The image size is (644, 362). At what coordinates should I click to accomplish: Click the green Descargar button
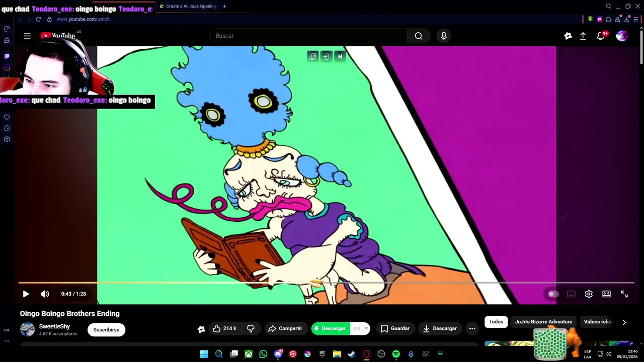pos(331,329)
